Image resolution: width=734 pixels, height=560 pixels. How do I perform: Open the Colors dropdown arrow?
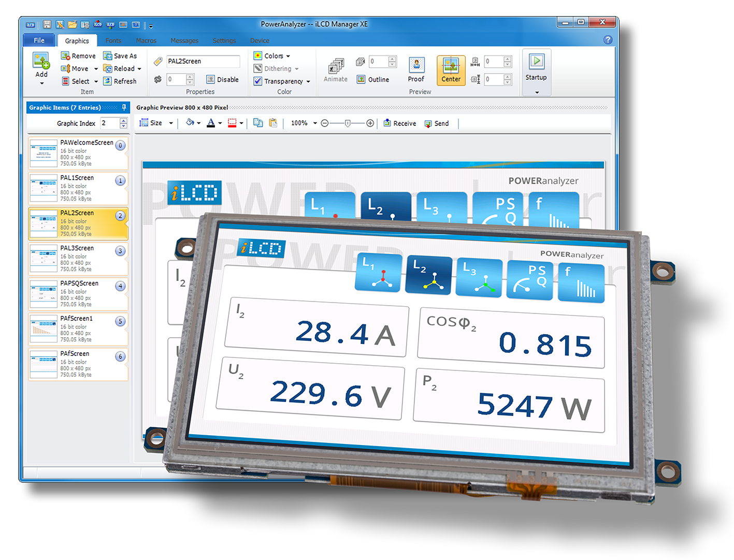(x=288, y=56)
